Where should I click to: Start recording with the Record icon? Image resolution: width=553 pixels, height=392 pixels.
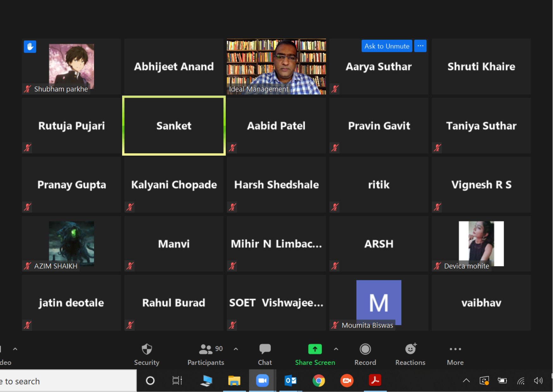coord(365,349)
